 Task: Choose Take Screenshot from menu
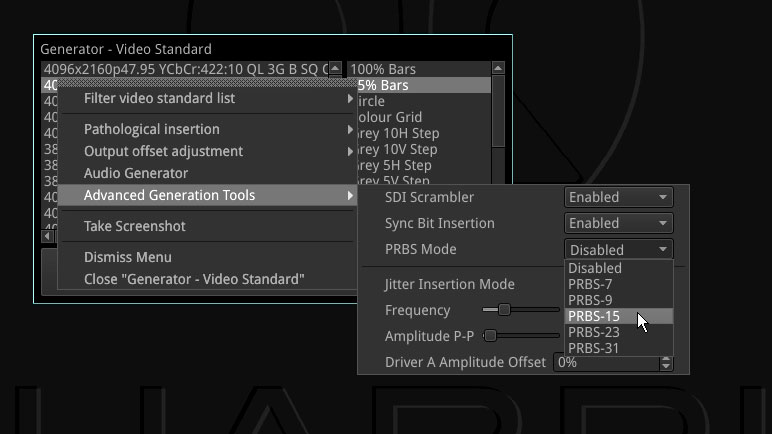(x=207, y=227)
